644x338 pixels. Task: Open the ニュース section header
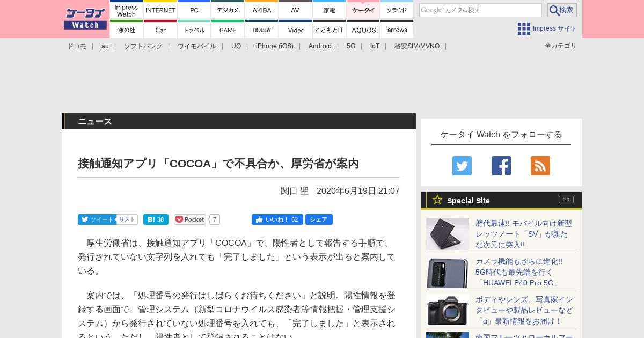(95, 121)
